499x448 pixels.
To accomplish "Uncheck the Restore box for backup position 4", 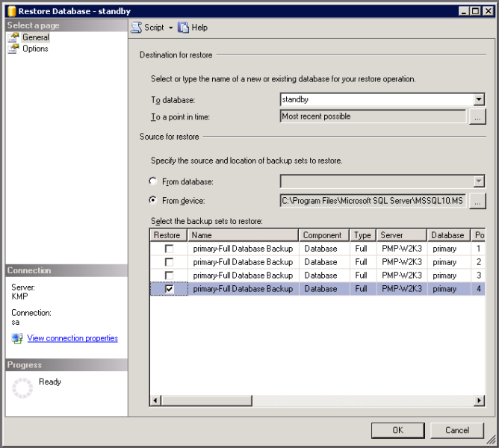I will [169, 289].
